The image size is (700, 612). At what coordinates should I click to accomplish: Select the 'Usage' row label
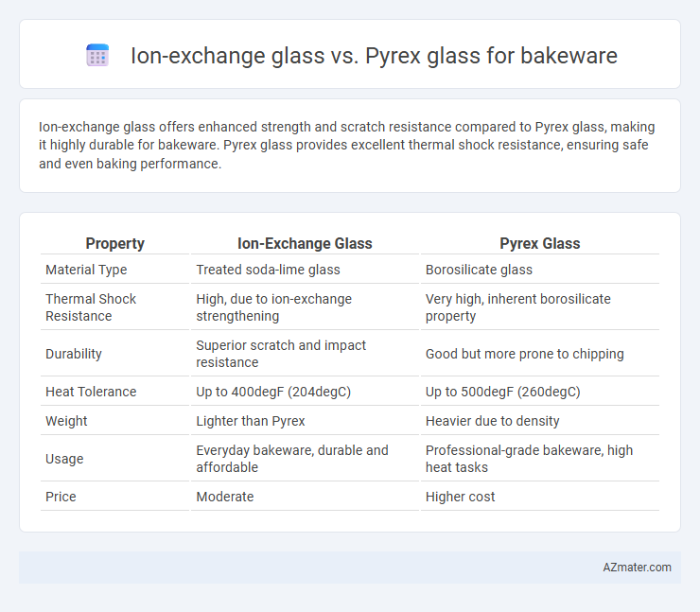pyautogui.click(x=64, y=459)
